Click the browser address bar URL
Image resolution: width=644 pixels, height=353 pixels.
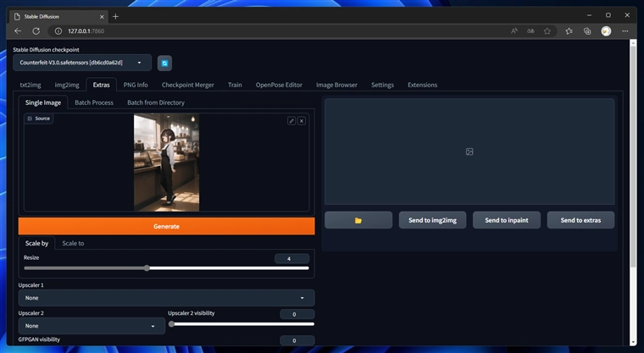(x=86, y=31)
